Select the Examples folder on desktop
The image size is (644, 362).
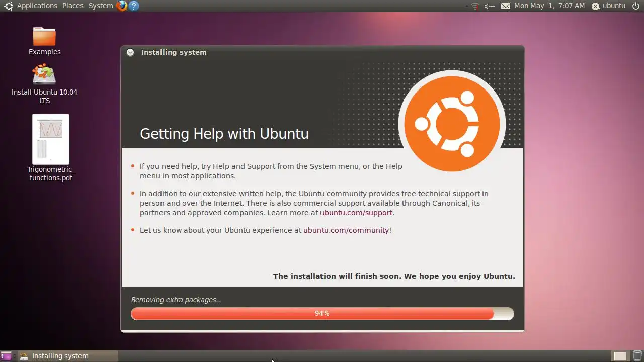tap(44, 41)
